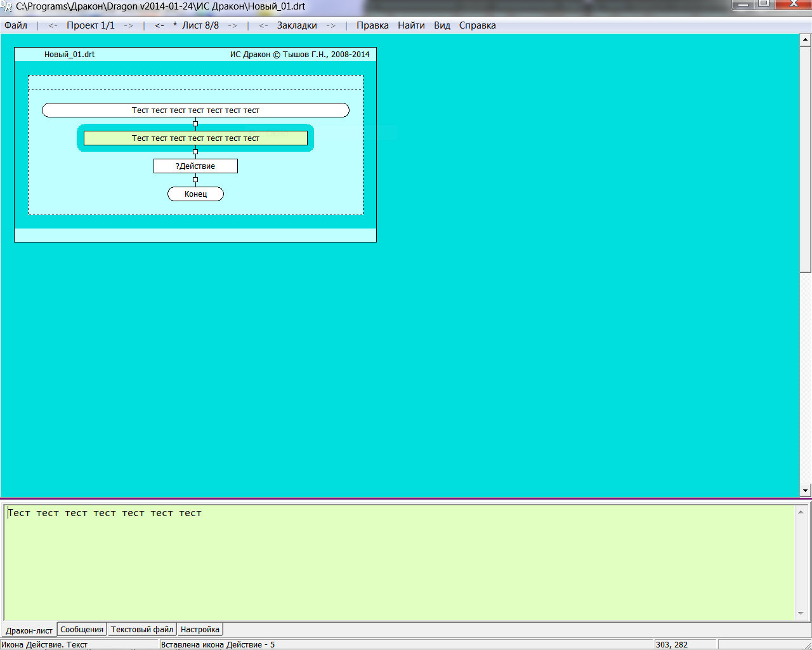This screenshot has height=650, width=812.
Task: Open the Закладки menu
Action: (x=297, y=25)
